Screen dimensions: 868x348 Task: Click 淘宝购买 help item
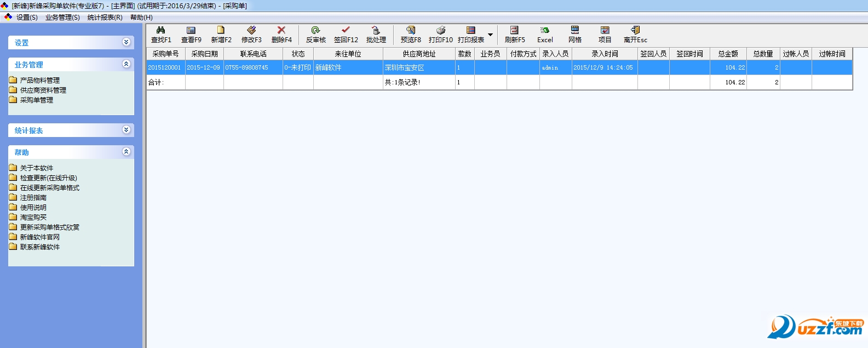33,218
